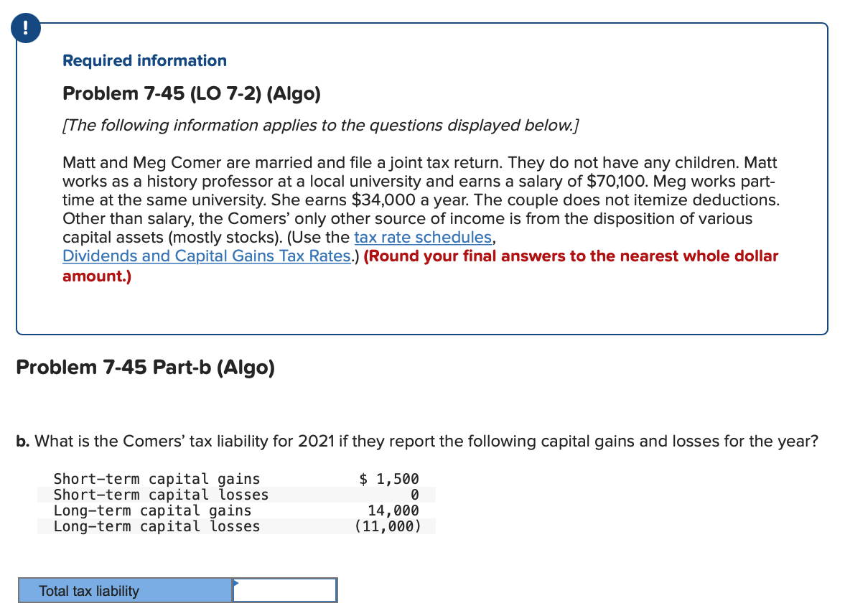The image size is (845, 616).
Task: Click the Short-term capital gains row
Action: click(157, 479)
